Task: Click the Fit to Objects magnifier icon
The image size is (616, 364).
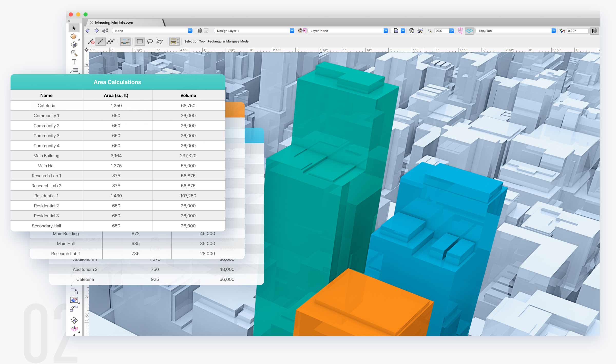Action: click(420, 31)
